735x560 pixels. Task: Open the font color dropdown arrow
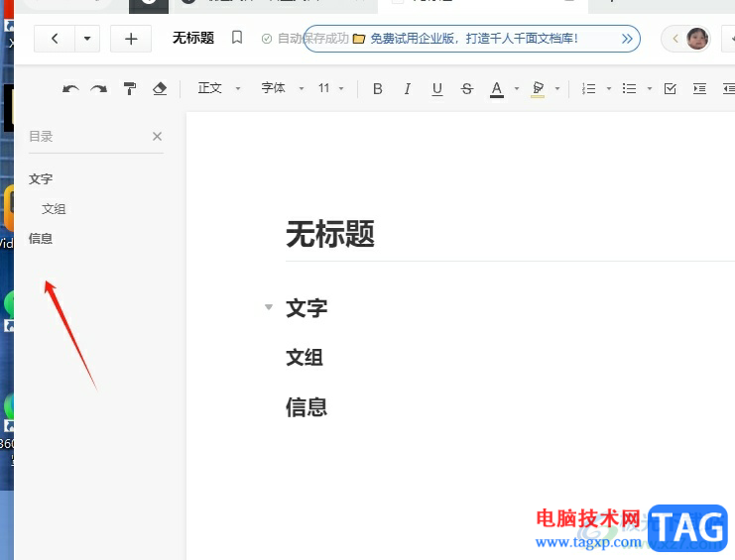pyautogui.click(x=517, y=88)
